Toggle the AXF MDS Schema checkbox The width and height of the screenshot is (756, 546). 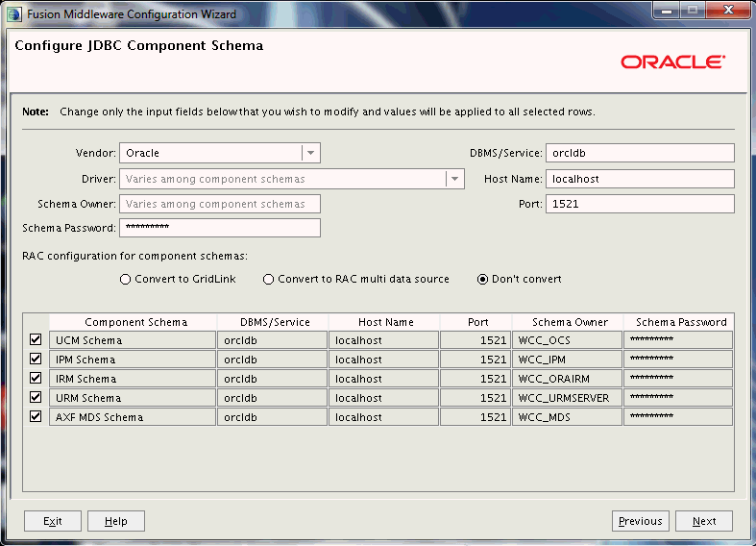[36, 417]
